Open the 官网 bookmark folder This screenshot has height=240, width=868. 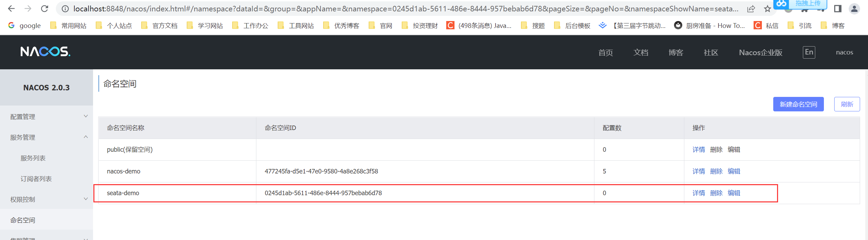pos(380,26)
